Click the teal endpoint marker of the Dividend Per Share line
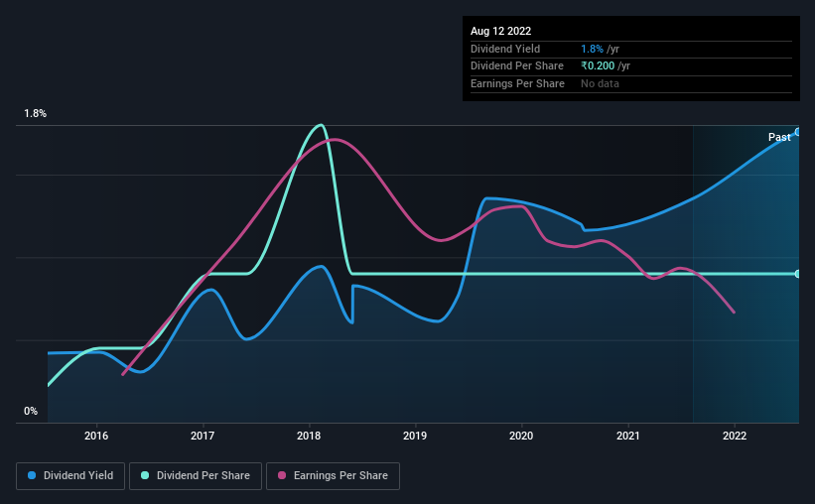The height and width of the screenshot is (504, 815). 797,274
